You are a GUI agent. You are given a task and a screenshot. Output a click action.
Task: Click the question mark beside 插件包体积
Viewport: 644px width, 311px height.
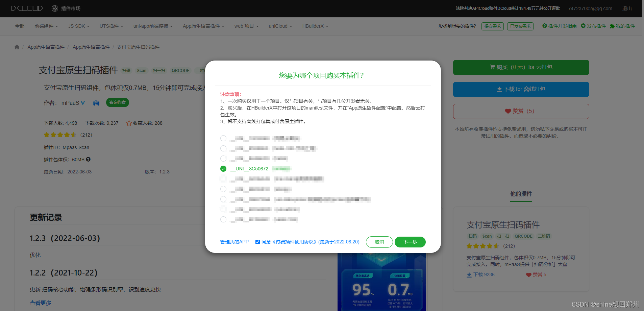(88, 159)
